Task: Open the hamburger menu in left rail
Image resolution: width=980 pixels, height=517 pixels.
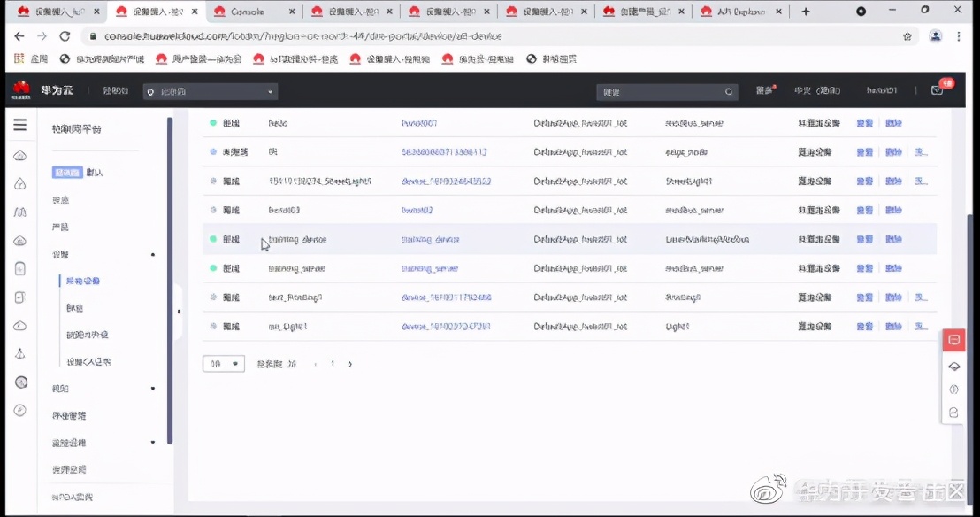Action: point(19,125)
